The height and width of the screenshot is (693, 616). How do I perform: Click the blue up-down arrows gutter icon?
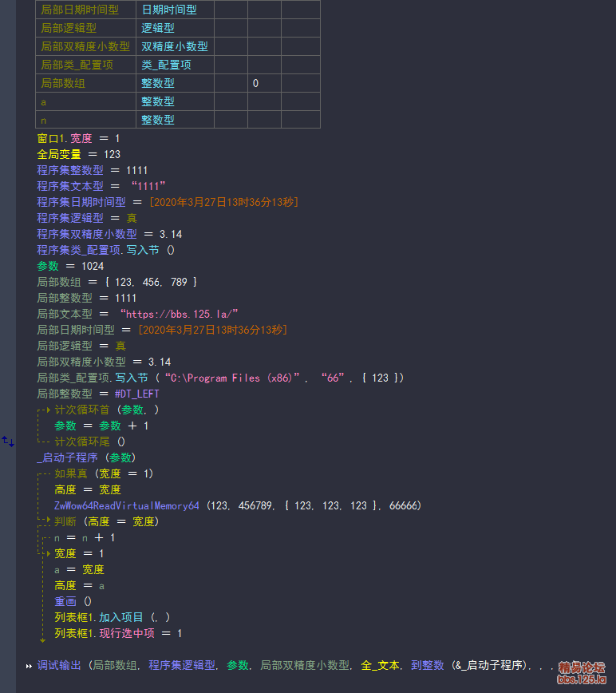(8, 441)
